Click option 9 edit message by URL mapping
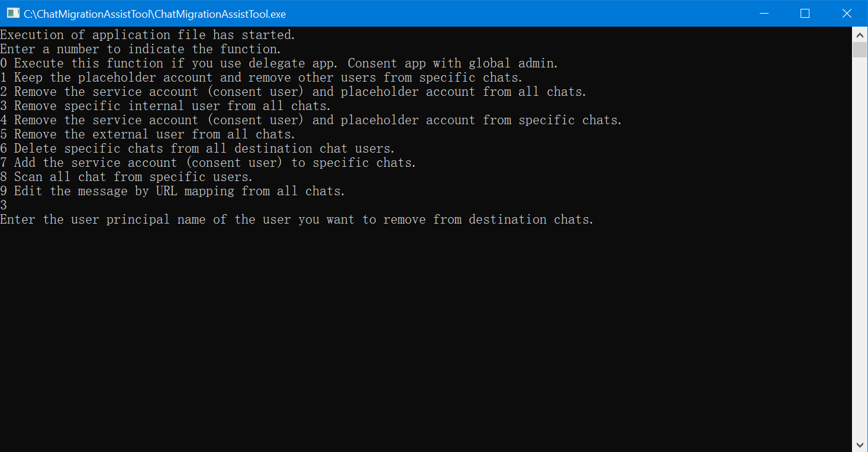Viewport: 868px width, 452px height. click(173, 191)
